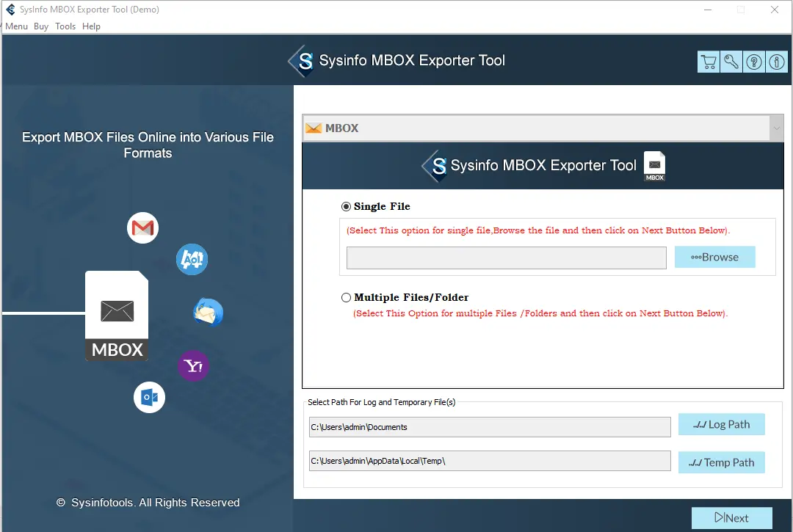Image resolution: width=793 pixels, height=532 pixels.
Task: Click the Yahoo Mail icon
Action: pyautogui.click(x=193, y=365)
